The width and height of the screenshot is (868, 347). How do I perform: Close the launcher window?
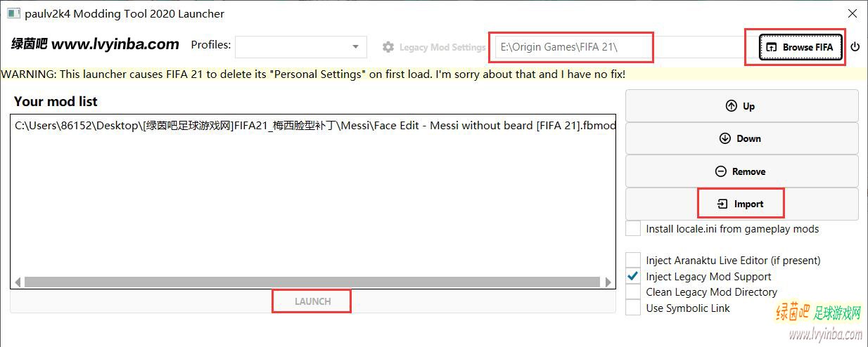852,13
